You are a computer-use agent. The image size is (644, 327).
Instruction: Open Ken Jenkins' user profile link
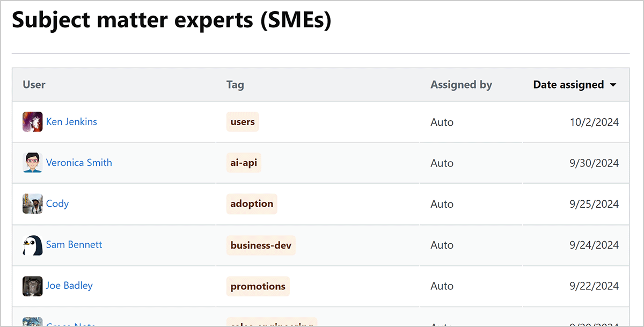pyautogui.click(x=71, y=122)
